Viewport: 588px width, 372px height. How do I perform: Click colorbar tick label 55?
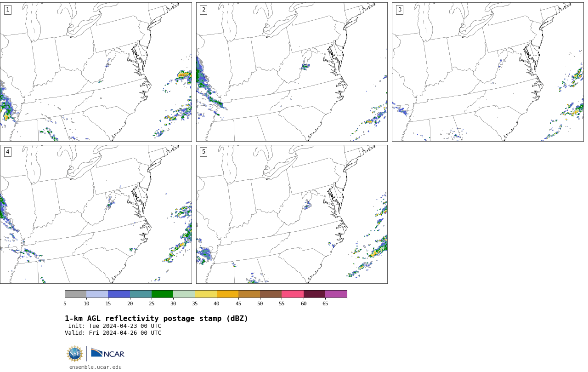tap(282, 303)
